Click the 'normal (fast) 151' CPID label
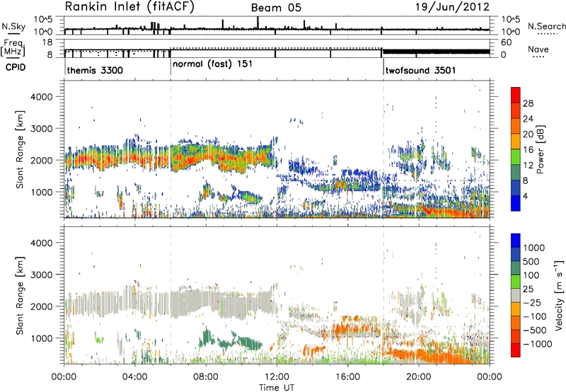The image size is (566, 392). 213,64
